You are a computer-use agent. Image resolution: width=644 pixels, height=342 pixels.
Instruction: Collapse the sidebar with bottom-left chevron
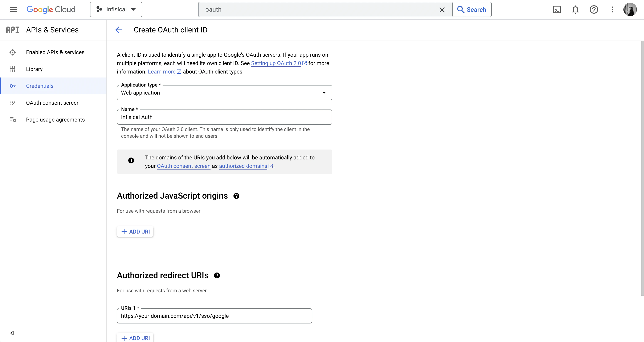point(12,333)
